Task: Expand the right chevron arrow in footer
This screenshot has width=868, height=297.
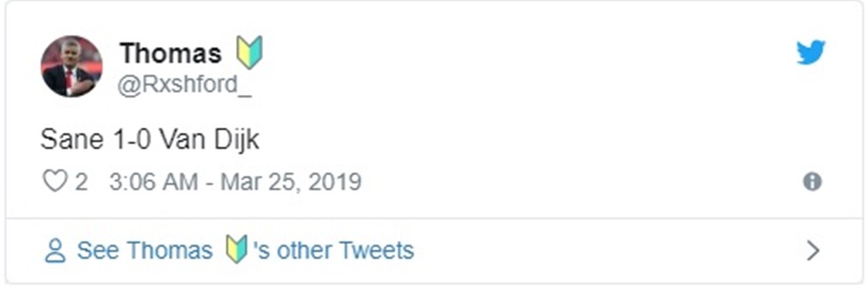Action: coord(813,251)
